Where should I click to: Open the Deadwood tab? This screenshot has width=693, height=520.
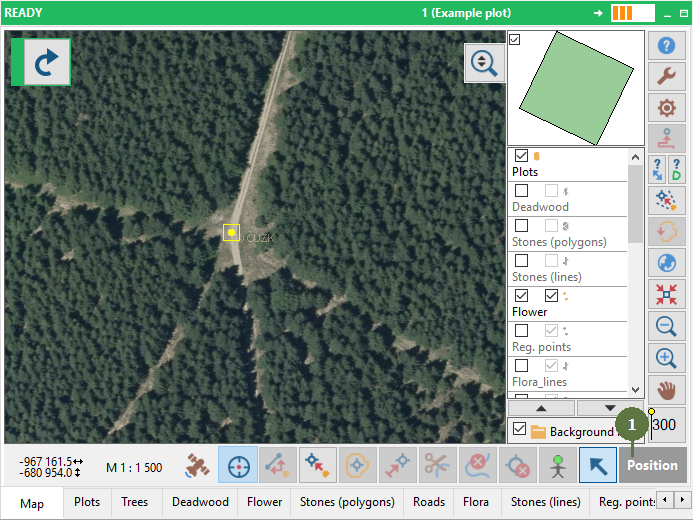click(x=200, y=502)
